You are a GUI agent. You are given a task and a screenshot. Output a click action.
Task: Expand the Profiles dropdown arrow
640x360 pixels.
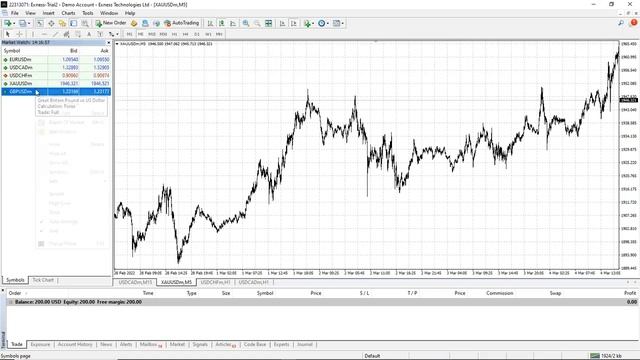coord(29,23)
